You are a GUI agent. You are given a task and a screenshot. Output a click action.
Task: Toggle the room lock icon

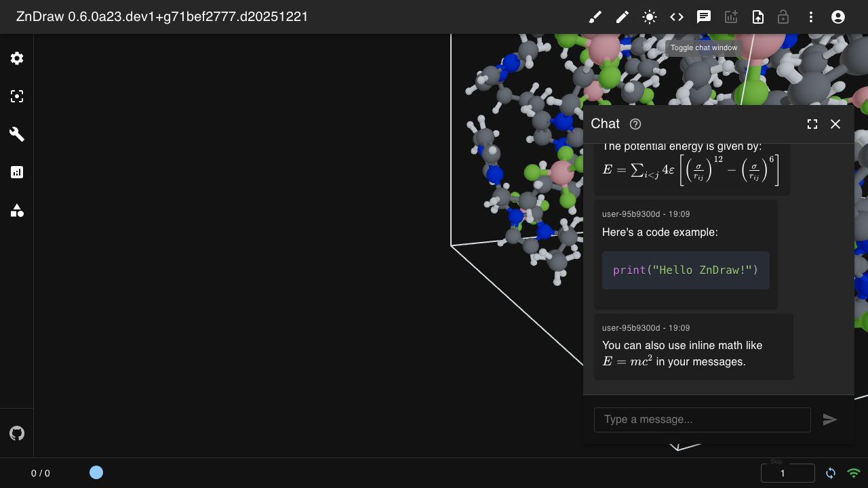783,17
